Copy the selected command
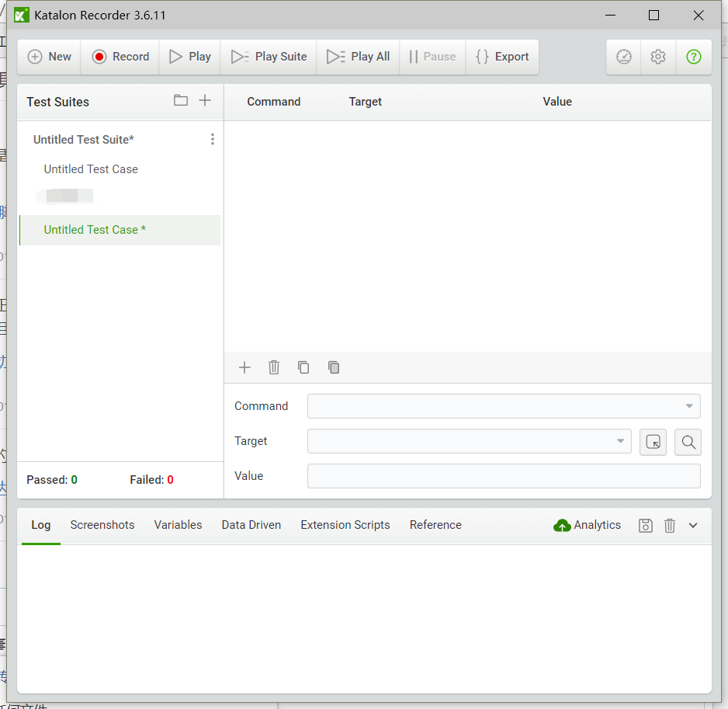Image resolution: width=728 pixels, height=709 pixels. tap(303, 367)
